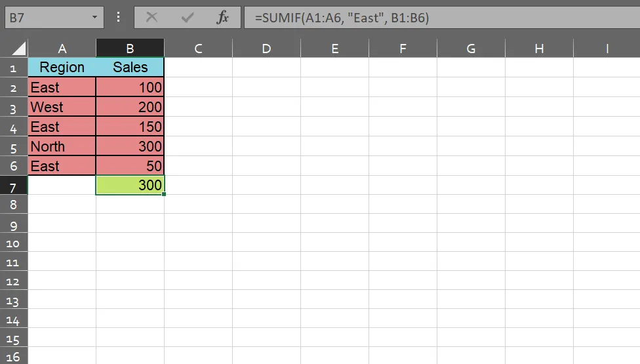Click the formula bar options dots

click(x=119, y=17)
